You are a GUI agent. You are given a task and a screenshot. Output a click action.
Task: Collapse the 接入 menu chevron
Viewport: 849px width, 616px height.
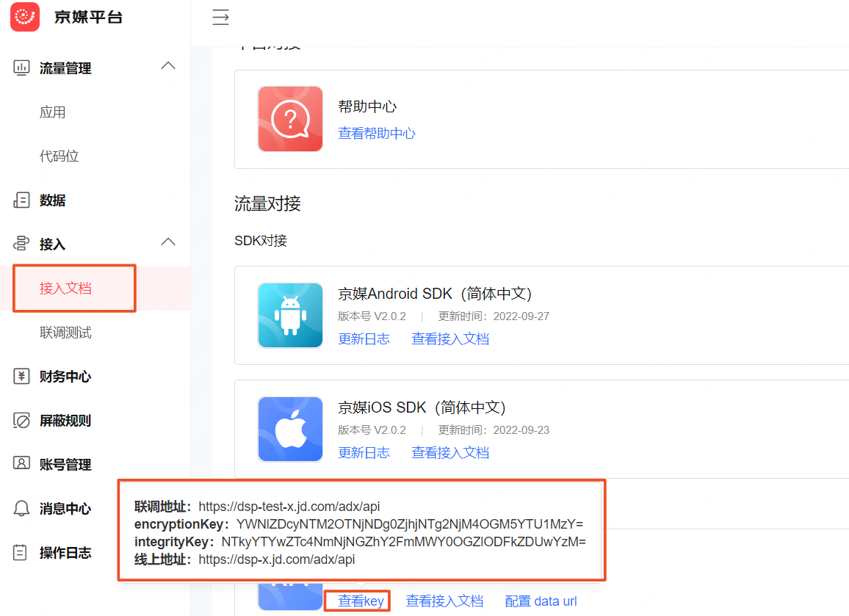(168, 242)
